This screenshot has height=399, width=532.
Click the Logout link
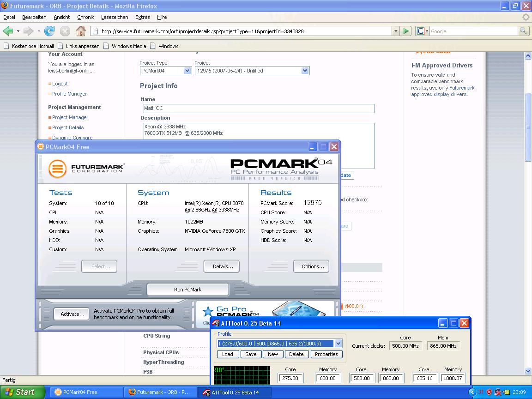[60, 84]
